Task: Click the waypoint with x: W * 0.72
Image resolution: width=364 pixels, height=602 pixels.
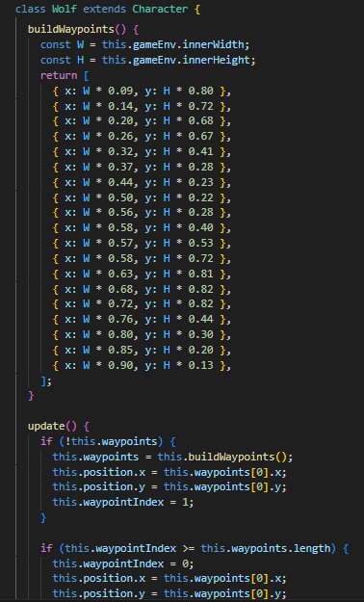Action: (143, 304)
